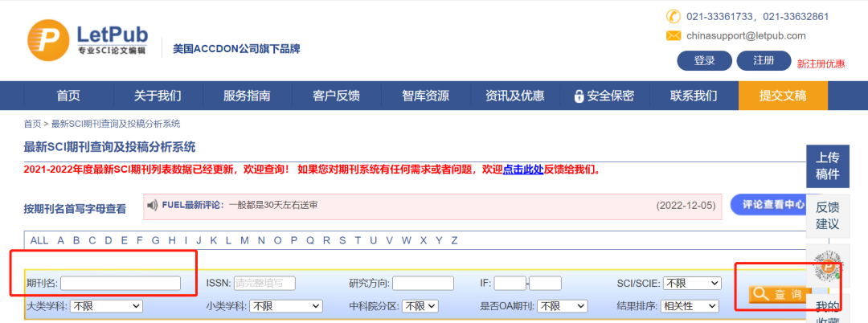Click the 最新SCI期刊查询及投稿分析系统 heading

coord(109,147)
